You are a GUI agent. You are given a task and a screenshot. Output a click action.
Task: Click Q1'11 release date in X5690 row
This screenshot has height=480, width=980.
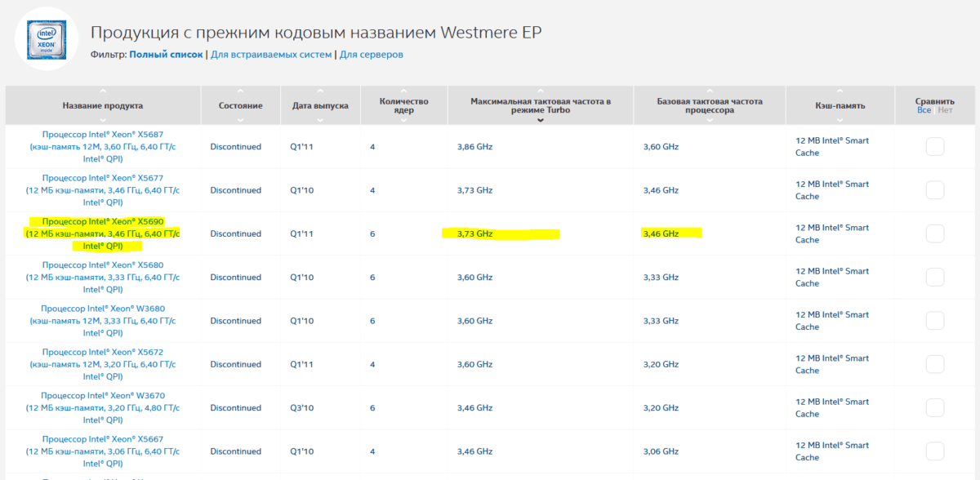click(x=302, y=233)
